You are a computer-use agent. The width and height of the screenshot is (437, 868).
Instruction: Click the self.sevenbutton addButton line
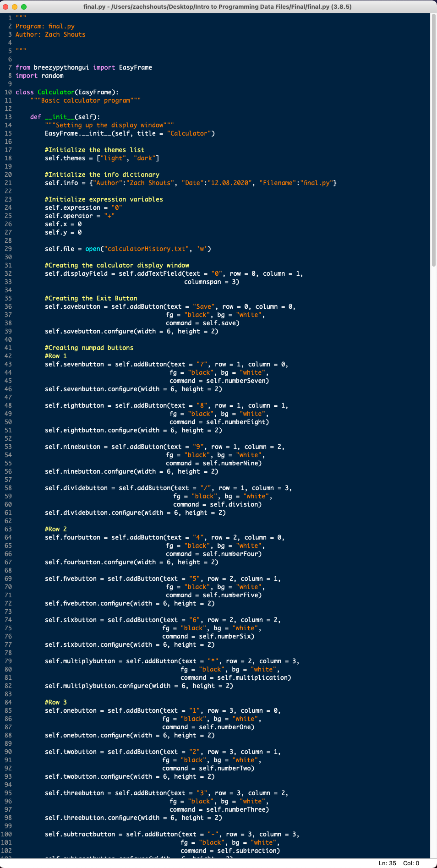[167, 364]
